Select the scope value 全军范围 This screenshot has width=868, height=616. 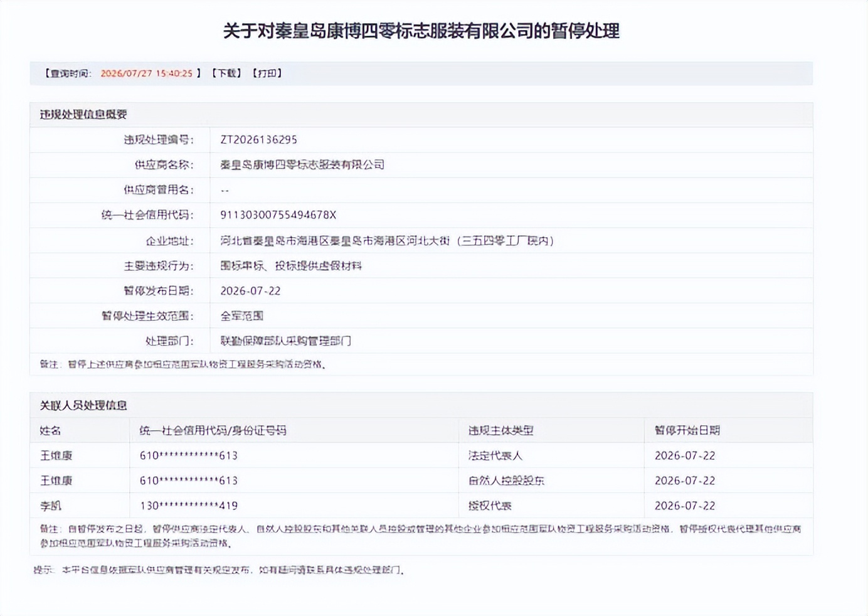(242, 316)
